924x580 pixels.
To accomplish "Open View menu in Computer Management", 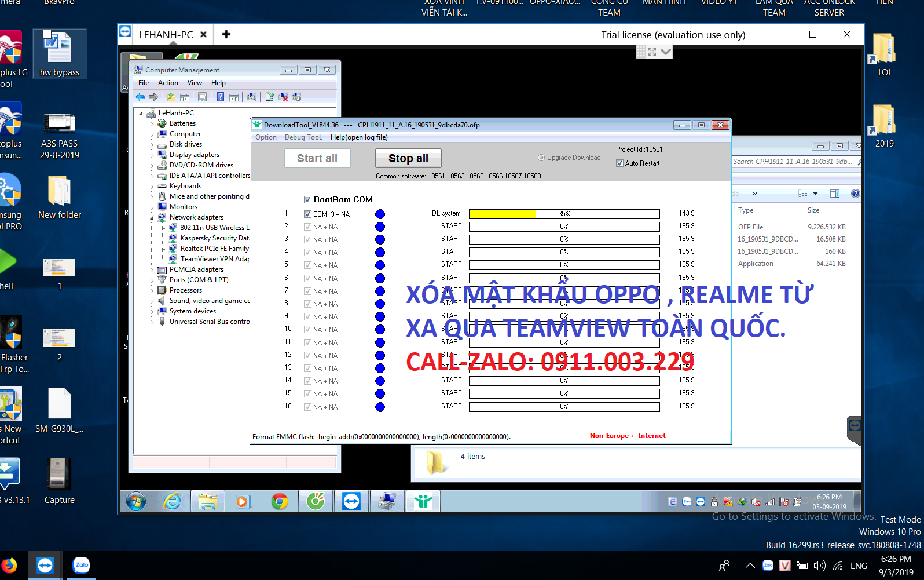I will (x=195, y=83).
